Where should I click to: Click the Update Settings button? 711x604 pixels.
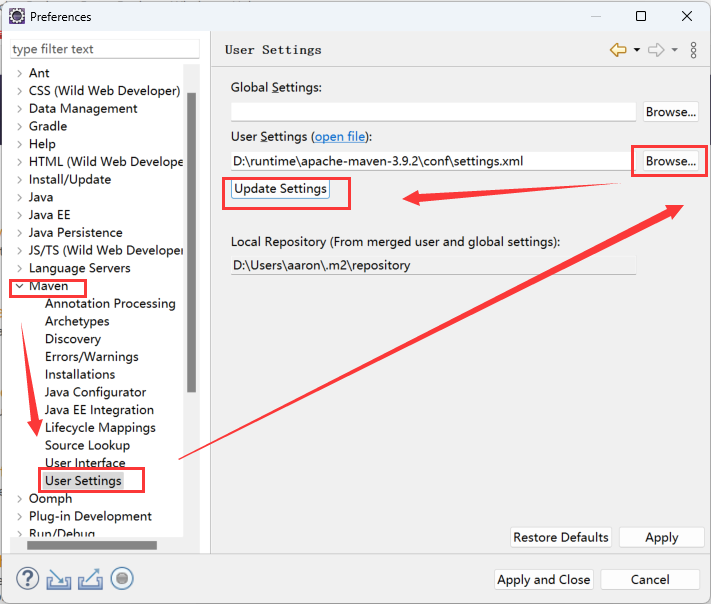pos(280,189)
